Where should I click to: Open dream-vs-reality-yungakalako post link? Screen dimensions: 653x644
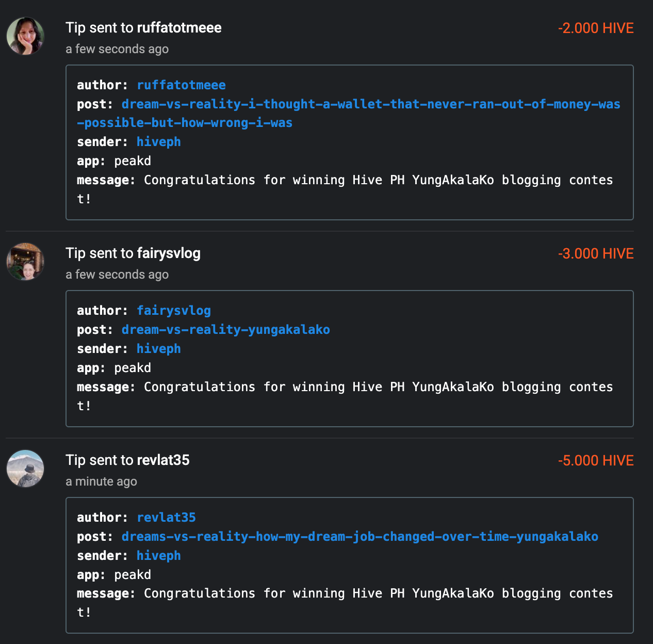click(225, 330)
